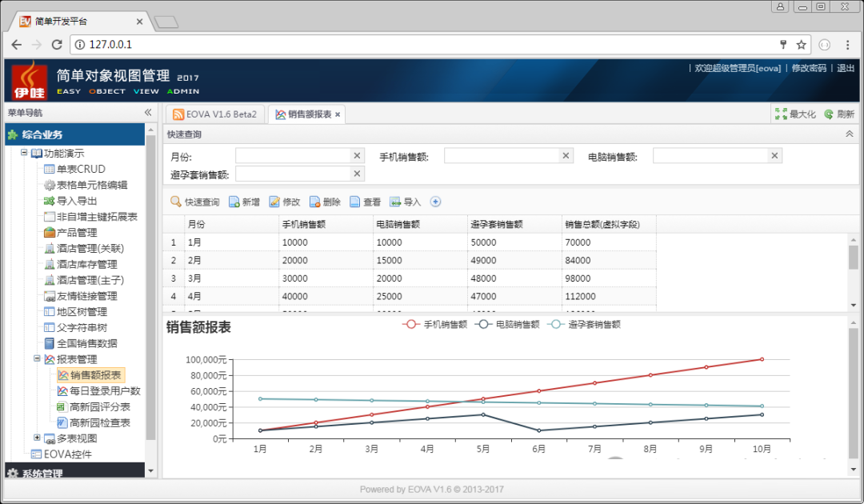Click the 删除 delete record icon

(315, 202)
